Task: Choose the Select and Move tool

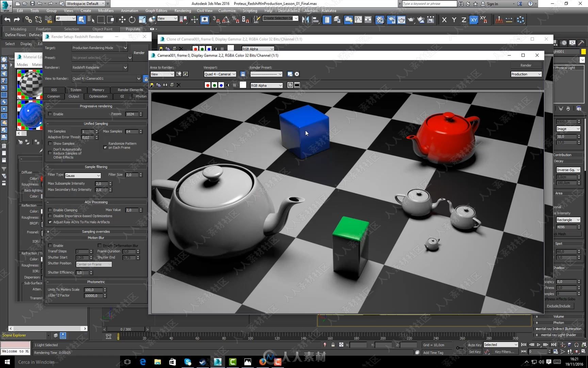Action: point(122,20)
